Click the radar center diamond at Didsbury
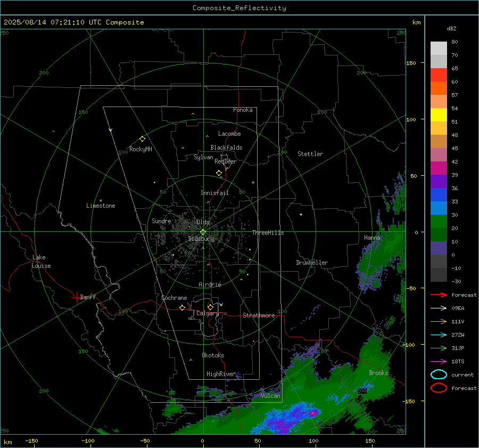 point(203,232)
